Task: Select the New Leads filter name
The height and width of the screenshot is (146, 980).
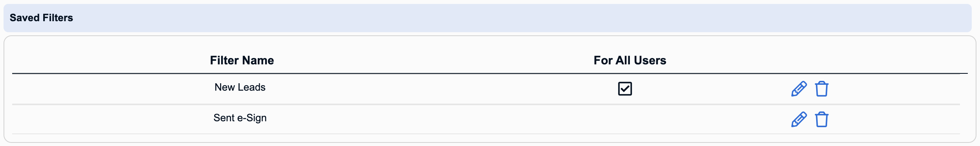Action: click(240, 87)
